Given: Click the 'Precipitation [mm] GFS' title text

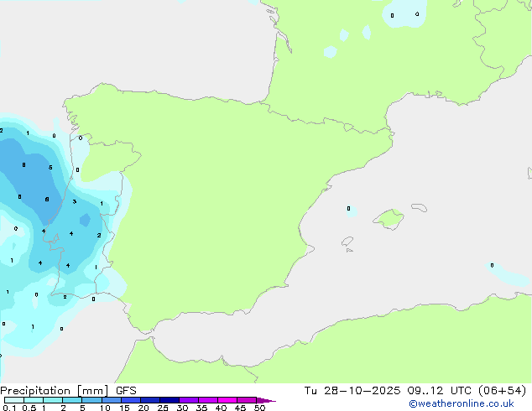Looking at the screenshot, I should 68,391.
